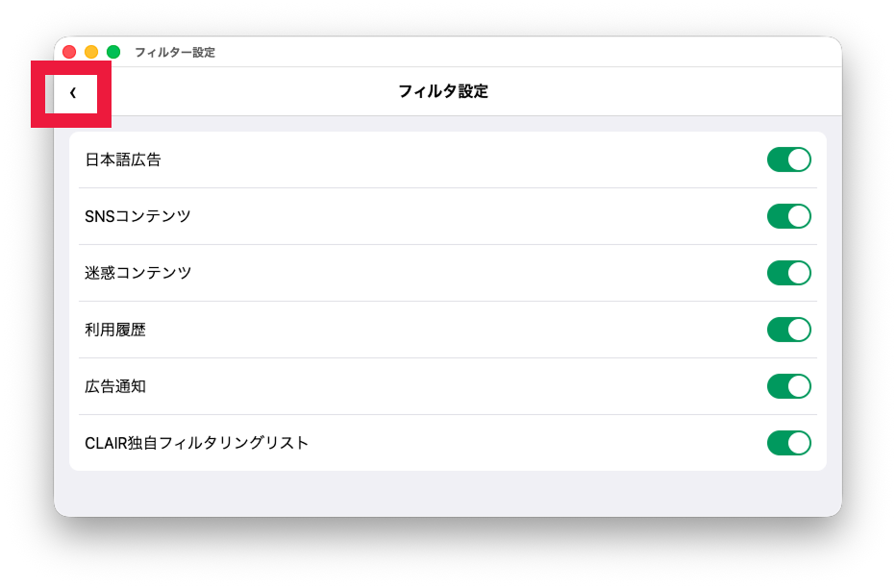Click the フィルタ設定 page heading

click(x=443, y=91)
